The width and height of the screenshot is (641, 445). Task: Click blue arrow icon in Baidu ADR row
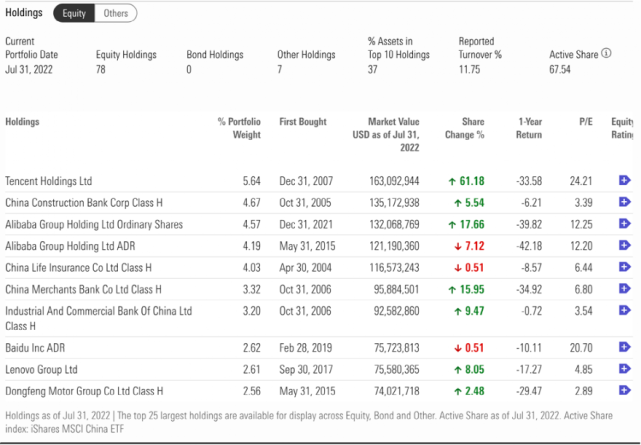[625, 348]
